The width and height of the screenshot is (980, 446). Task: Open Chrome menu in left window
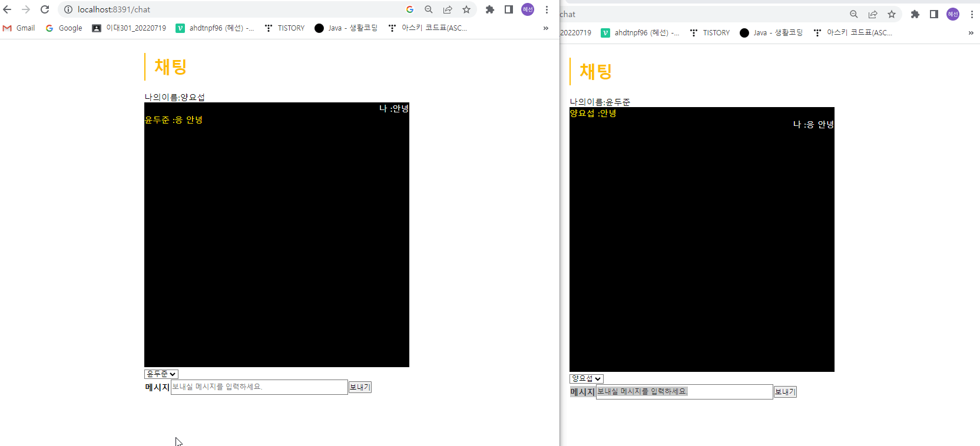(x=547, y=9)
